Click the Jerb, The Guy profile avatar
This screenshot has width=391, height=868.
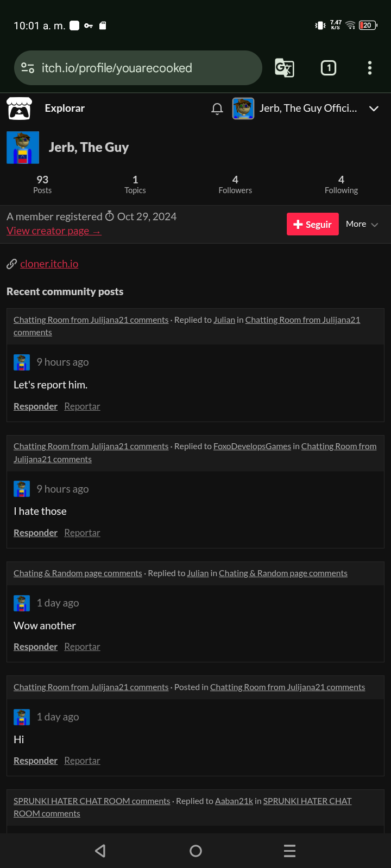point(23,148)
